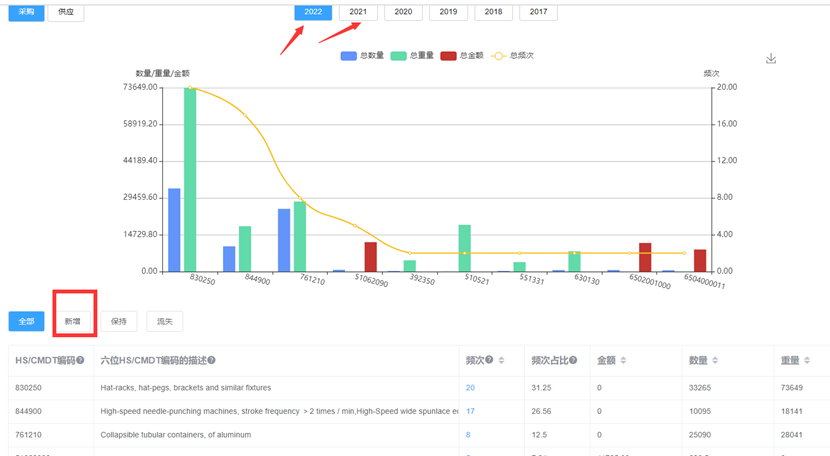Screen dimensions: 830x456
Task: Toggle 总频次 line legend
Action: tap(512, 56)
